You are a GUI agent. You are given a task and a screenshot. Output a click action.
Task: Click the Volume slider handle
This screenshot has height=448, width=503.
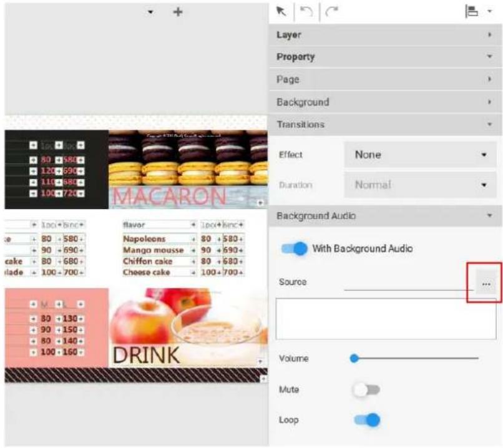354,359
